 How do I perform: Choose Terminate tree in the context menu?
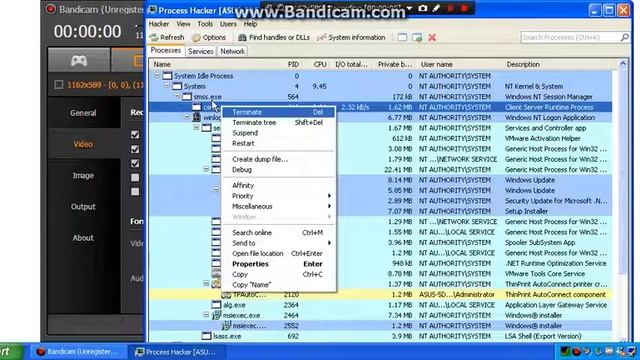(x=279, y=122)
